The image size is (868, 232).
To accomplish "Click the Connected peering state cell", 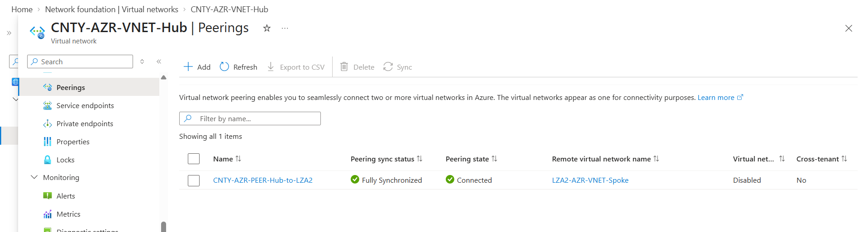I will (x=469, y=180).
